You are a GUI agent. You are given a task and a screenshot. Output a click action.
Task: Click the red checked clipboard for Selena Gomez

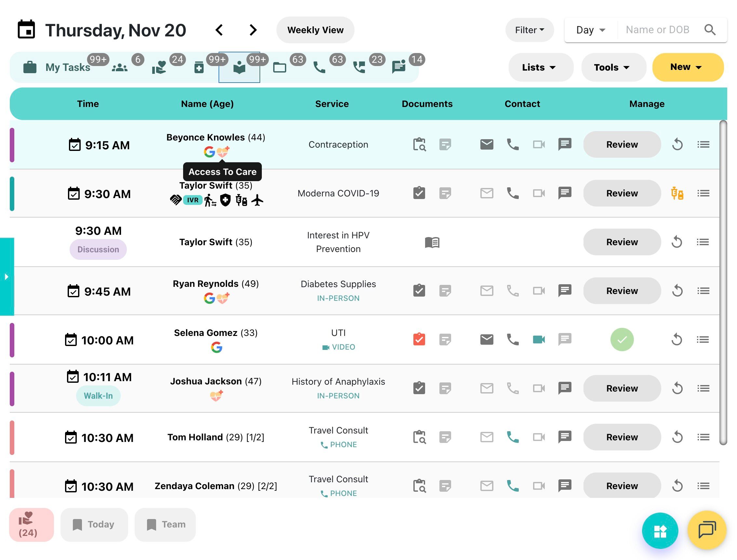coord(419,340)
